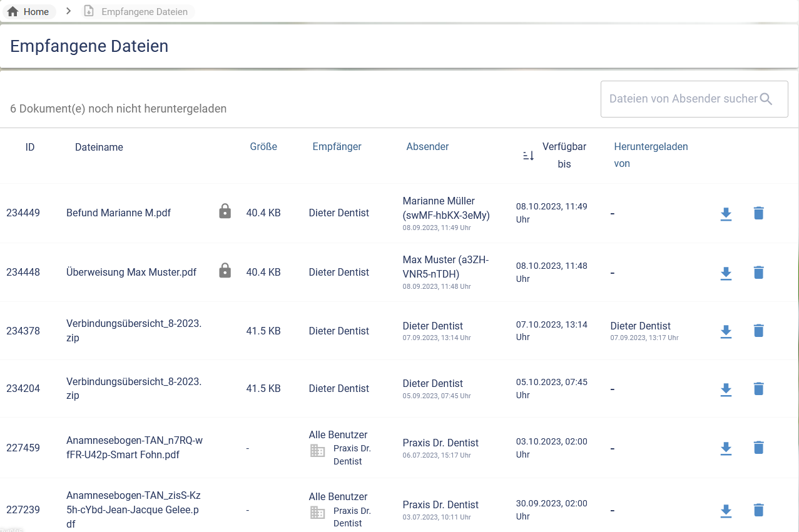The height and width of the screenshot is (532, 799).
Task: Sort table by Absender column
Action: coord(427,147)
